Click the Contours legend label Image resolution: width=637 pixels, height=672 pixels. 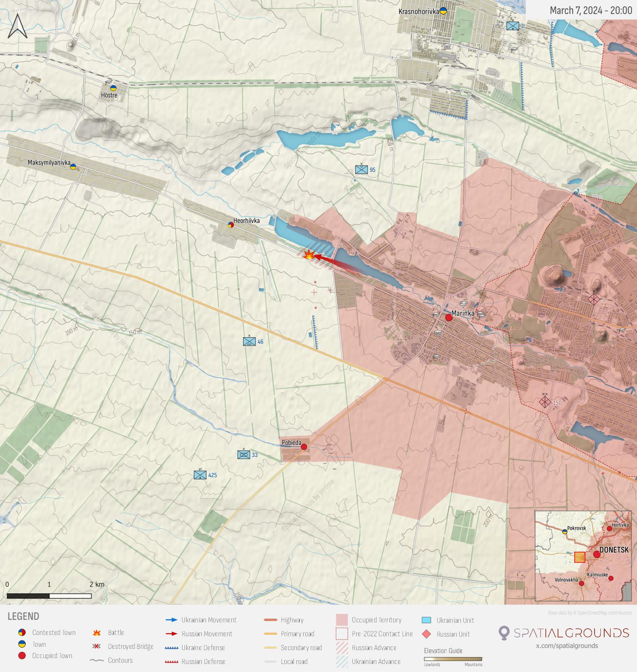120,660
